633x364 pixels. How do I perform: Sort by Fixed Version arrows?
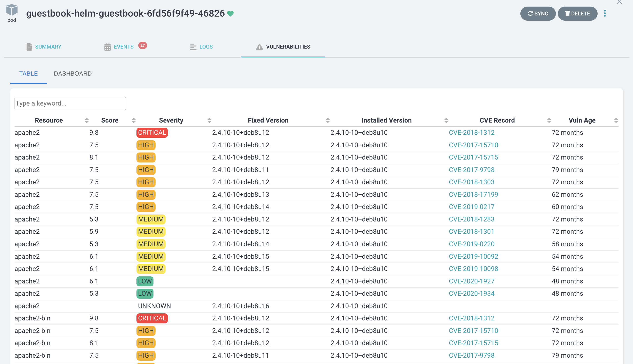(328, 121)
